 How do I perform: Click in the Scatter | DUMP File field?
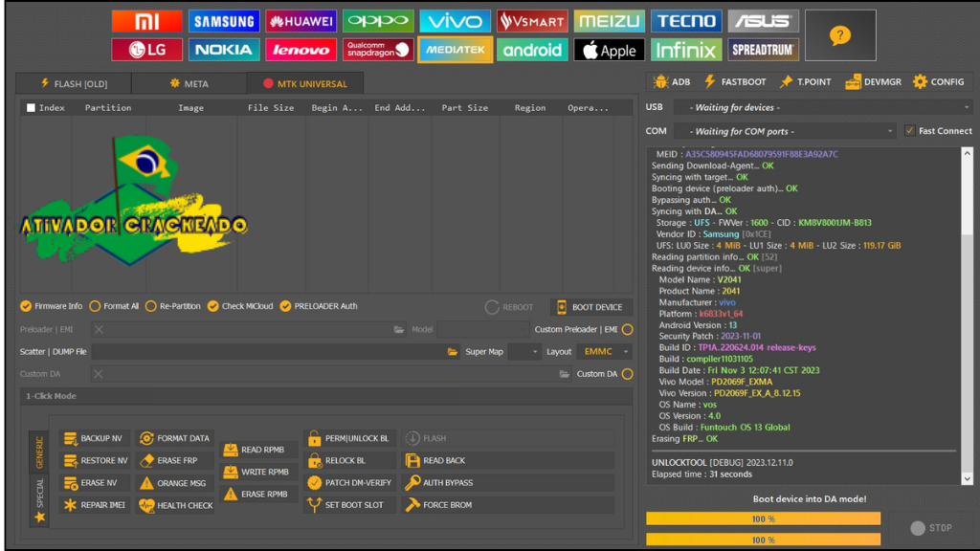269,352
